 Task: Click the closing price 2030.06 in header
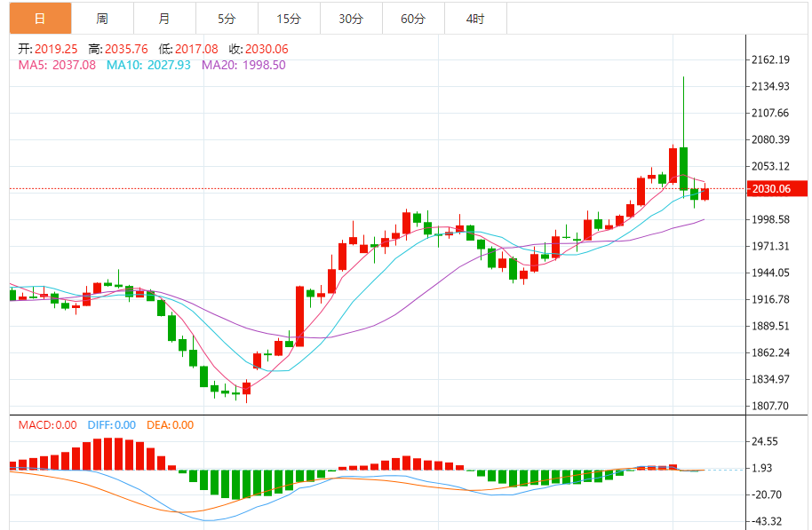(267, 49)
